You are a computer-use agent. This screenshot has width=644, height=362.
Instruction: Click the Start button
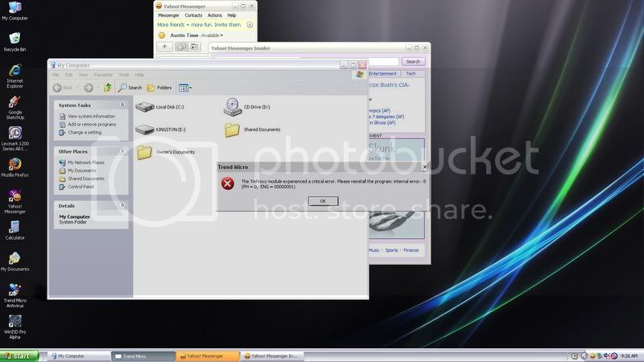click(19, 356)
